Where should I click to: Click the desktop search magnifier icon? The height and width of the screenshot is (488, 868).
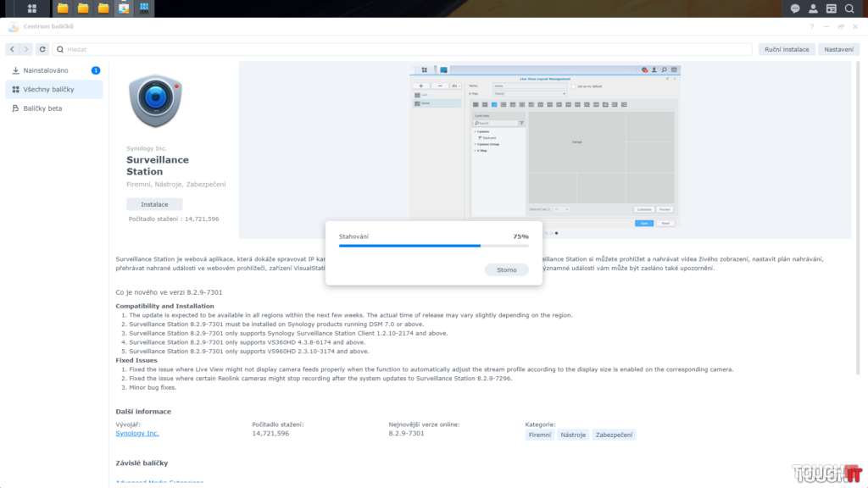[x=849, y=8]
